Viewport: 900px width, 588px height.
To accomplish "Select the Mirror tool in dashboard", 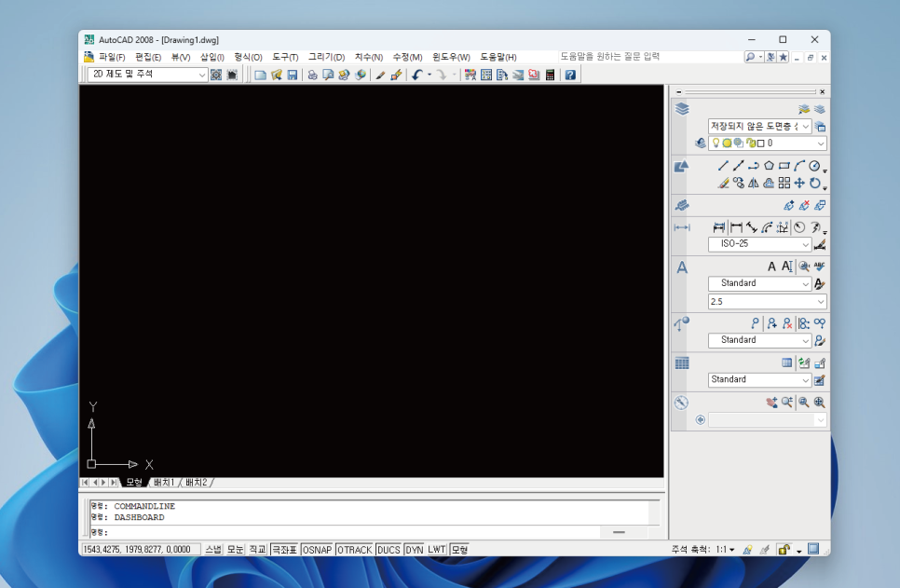I will point(754,184).
